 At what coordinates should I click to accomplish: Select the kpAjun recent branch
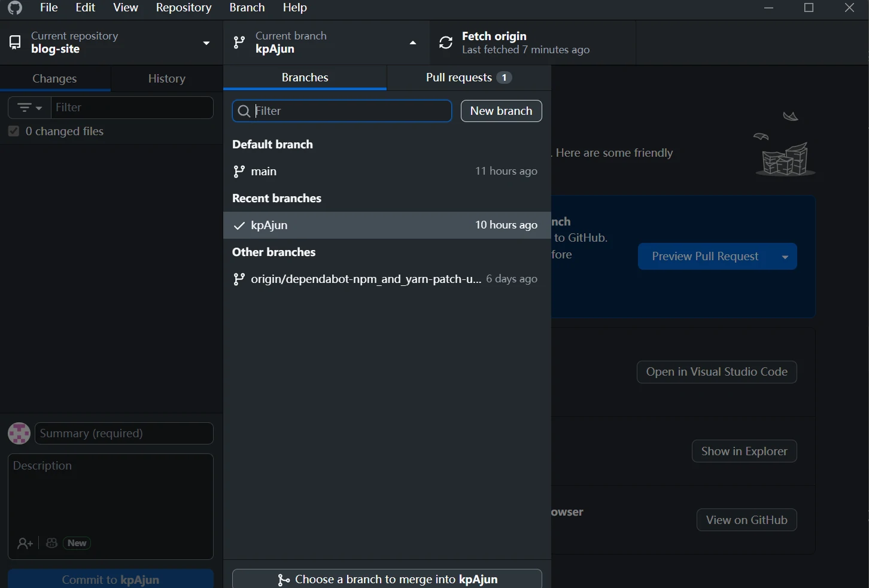(387, 226)
